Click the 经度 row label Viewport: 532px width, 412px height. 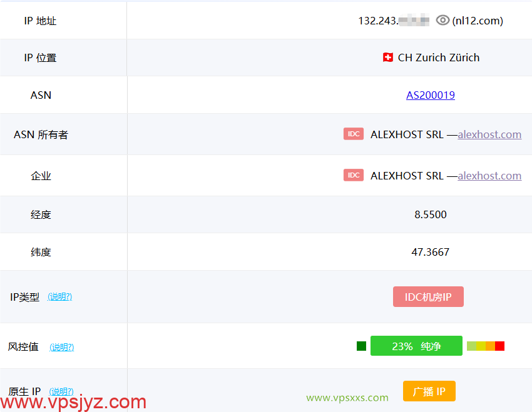pyautogui.click(x=41, y=214)
